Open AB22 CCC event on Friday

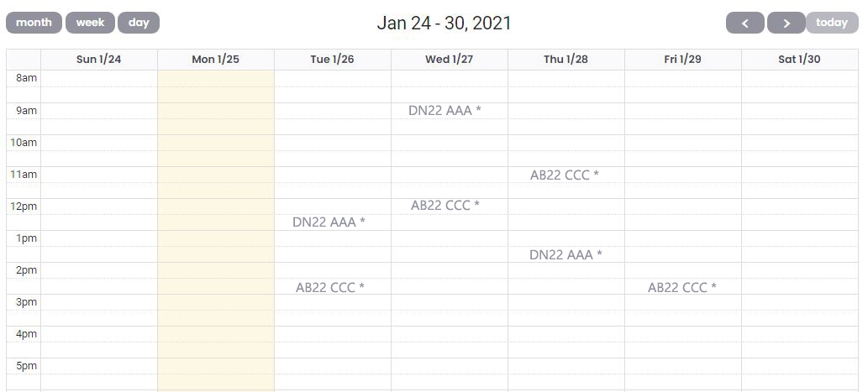coord(682,288)
